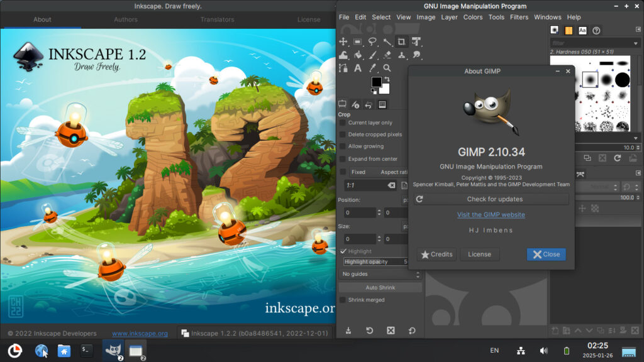Select the Bucket Fill tool
Viewport: 644px width, 362px height.
358,55
